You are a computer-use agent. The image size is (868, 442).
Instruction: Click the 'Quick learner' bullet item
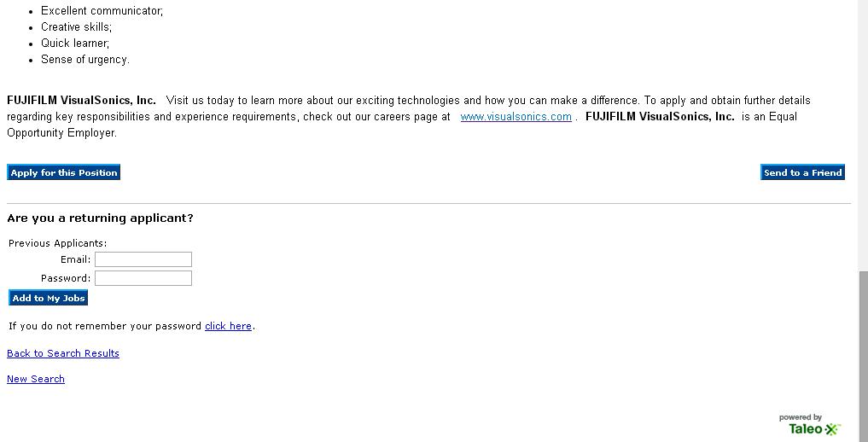click(75, 44)
